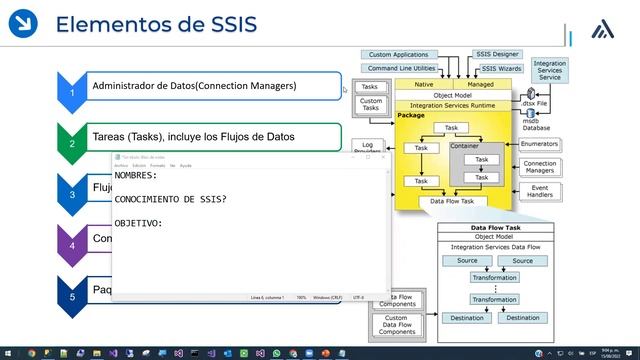This screenshot has height=360, width=640.
Task: Click the right Destination box
Action: click(x=523, y=318)
